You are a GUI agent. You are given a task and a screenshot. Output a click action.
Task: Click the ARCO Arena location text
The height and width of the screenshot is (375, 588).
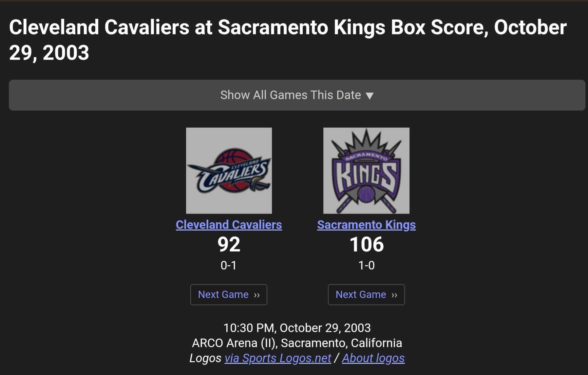point(297,343)
